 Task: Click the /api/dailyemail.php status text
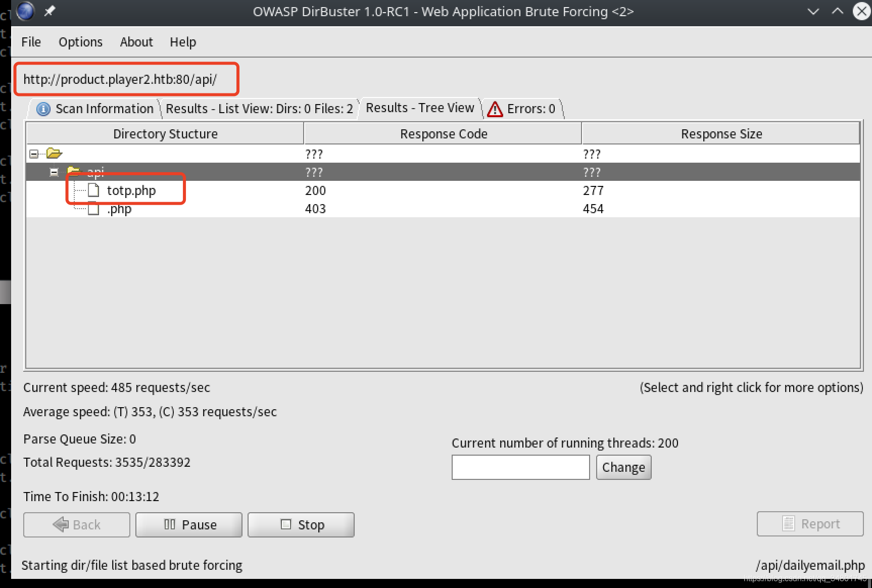tap(810, 565)
